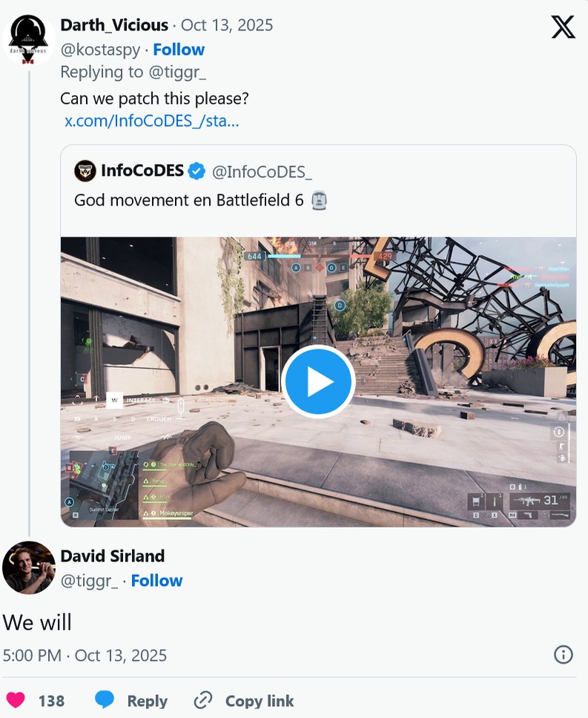Click the X logo icon
Image resolution: width=588 pixels, height=718 pixels.
pos(563,27)
